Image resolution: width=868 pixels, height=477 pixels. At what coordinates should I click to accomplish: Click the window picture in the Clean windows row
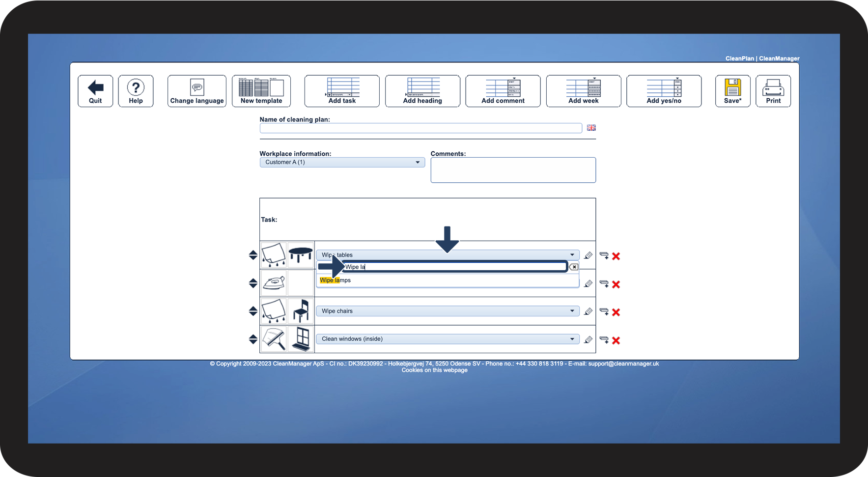coord(301,339)
